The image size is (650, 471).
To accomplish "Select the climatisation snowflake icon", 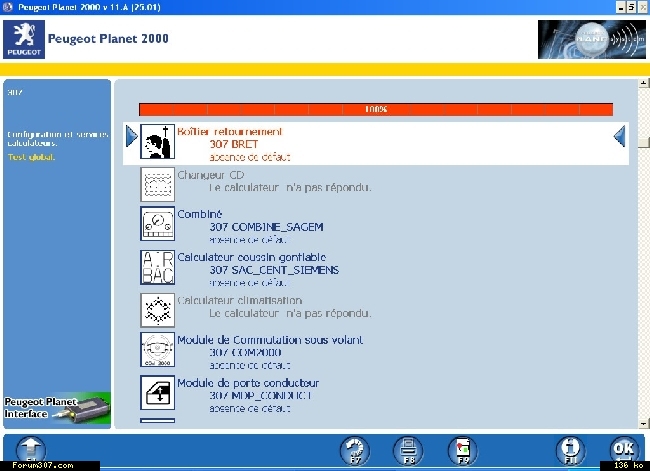I will [x=158, y=310].
